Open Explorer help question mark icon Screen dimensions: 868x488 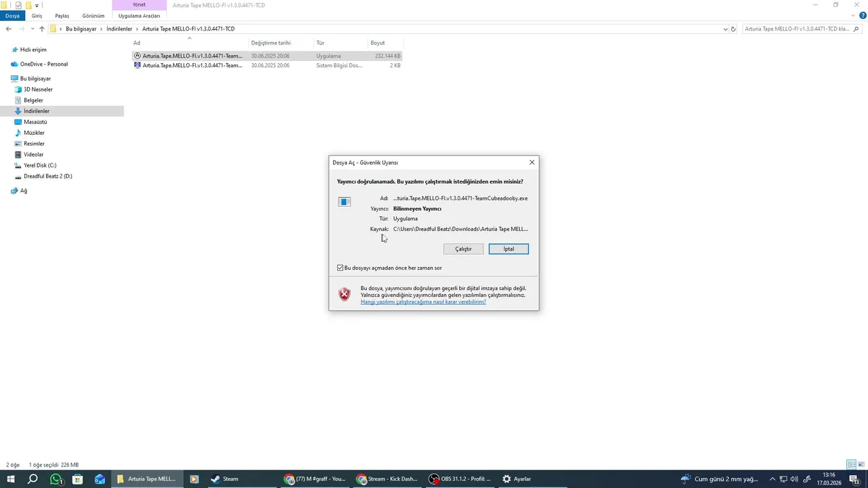pos(863,16)
